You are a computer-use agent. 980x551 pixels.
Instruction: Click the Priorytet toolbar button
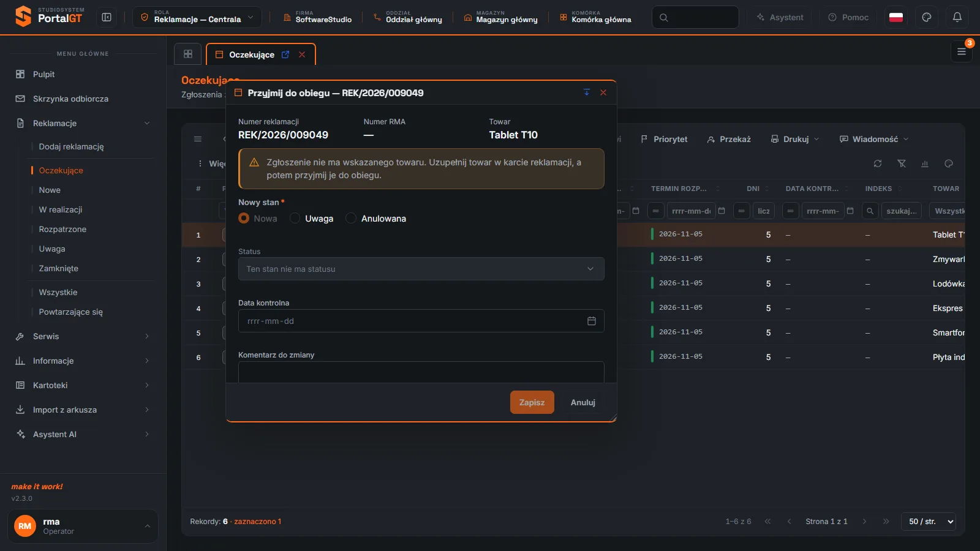click(x=664, y=139)
